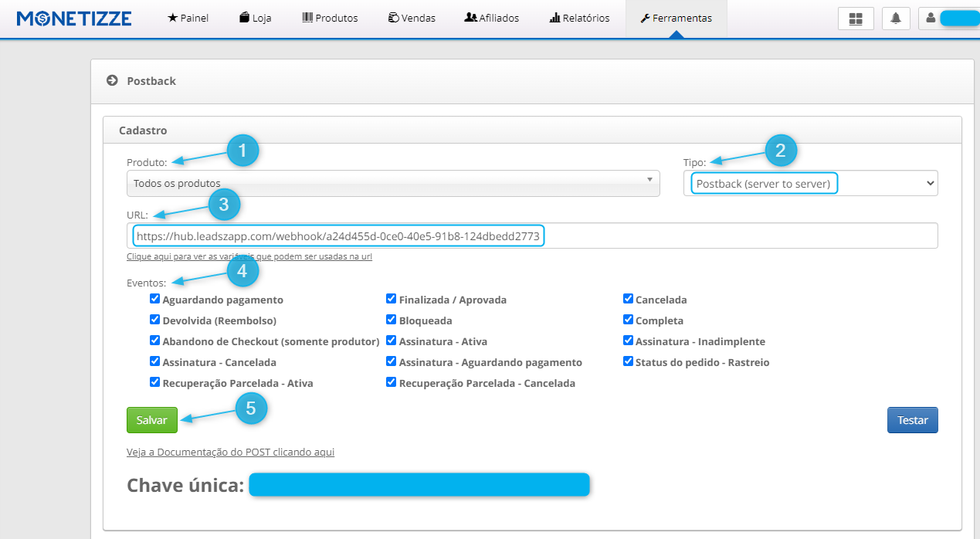Screen dimensions: 980x539
Task: Open Painel from the top navigation
Action: (188, 18)
